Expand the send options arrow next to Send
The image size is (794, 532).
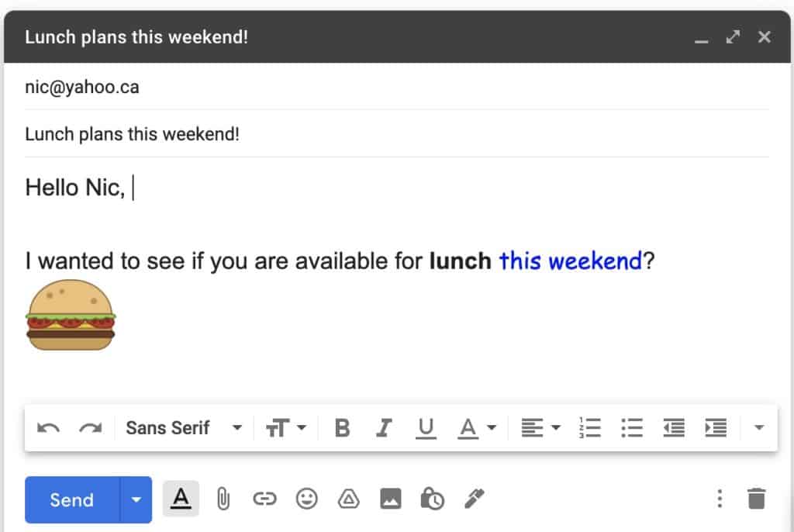click(136, 499)
